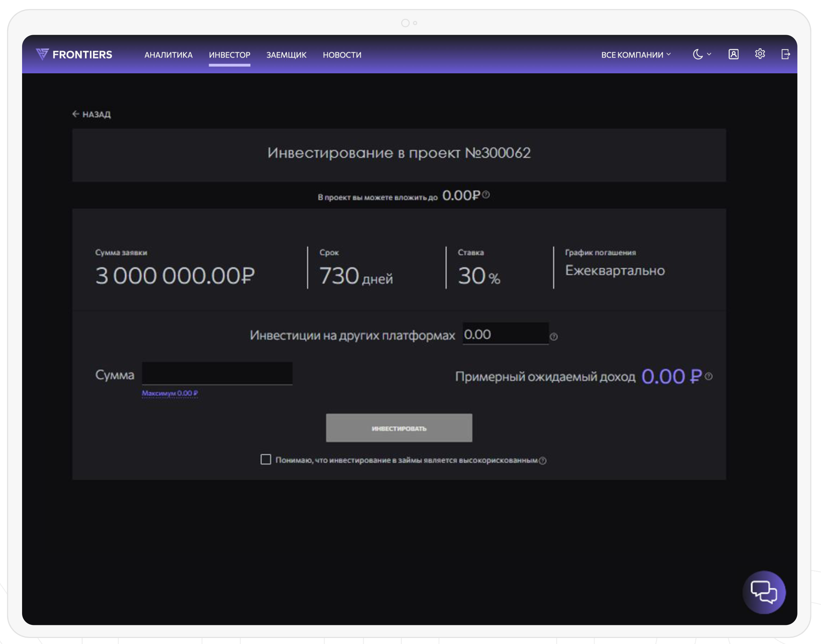Click the Максимум 0.00 ₽ link

[170, 393]
